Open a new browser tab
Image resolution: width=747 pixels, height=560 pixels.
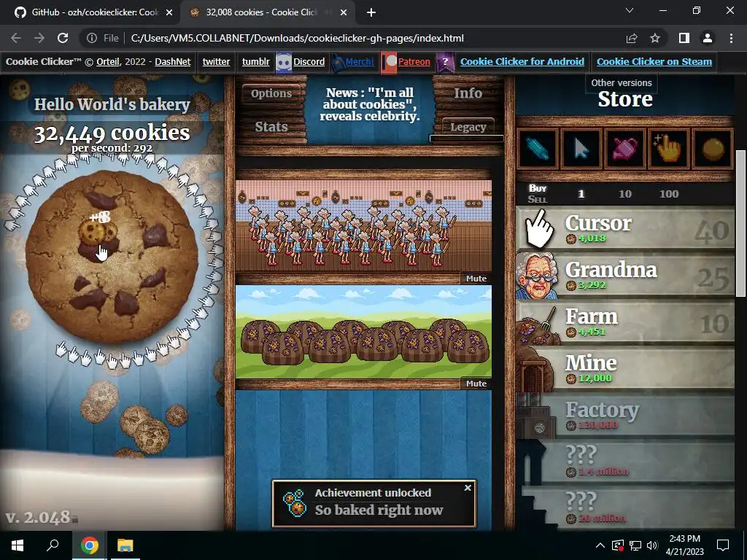pyautogui.click(x=371, y=13)
